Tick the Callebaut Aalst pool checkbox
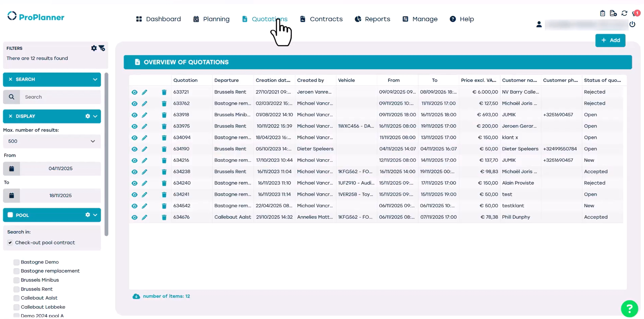Screen dimensions: 644x319 pyautogui.click(x=16, y=298)
